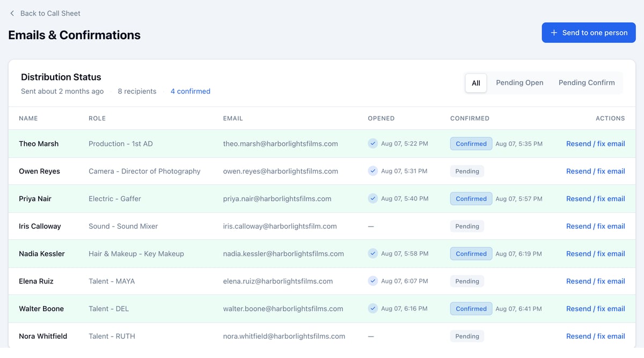Click the Distribution Status heading
The height and width of the screenshot is (358, 644).
pyautogui.click(x=61, y=77)
